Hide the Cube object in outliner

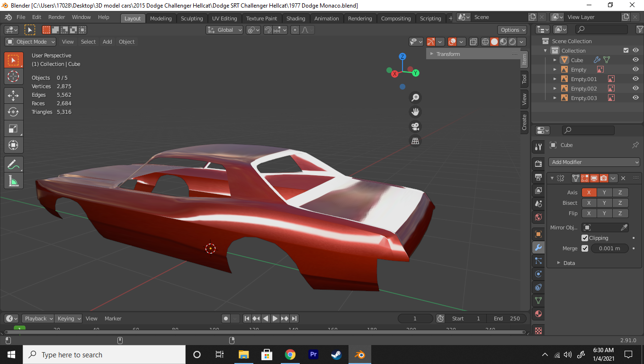pos(635,60)
